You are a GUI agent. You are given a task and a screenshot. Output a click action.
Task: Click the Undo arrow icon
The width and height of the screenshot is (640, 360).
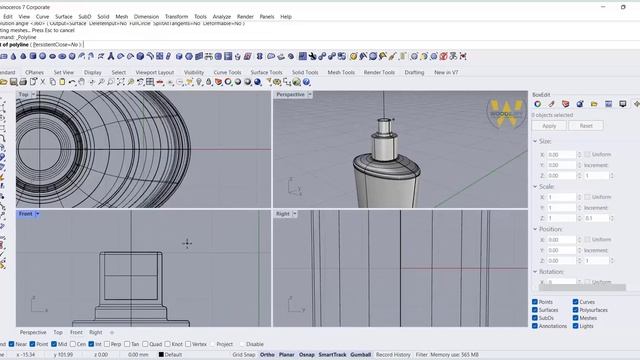[x=72, y=82]
